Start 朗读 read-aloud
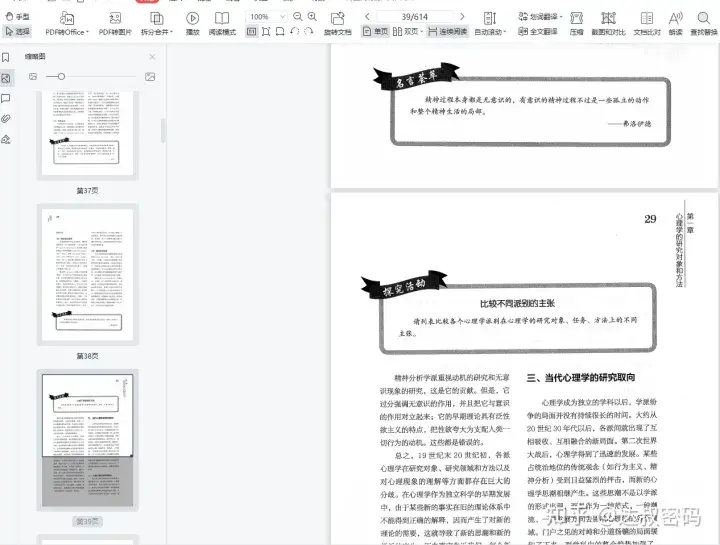Image resolution: width=720 pixels, height=545 pixels. coord(675,23)
